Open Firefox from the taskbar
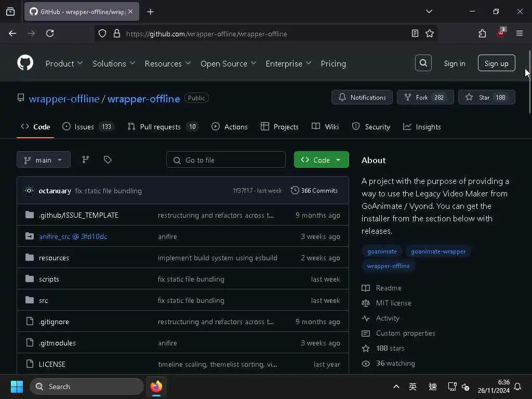Screen dimensions: 532x399 (156, 387)
